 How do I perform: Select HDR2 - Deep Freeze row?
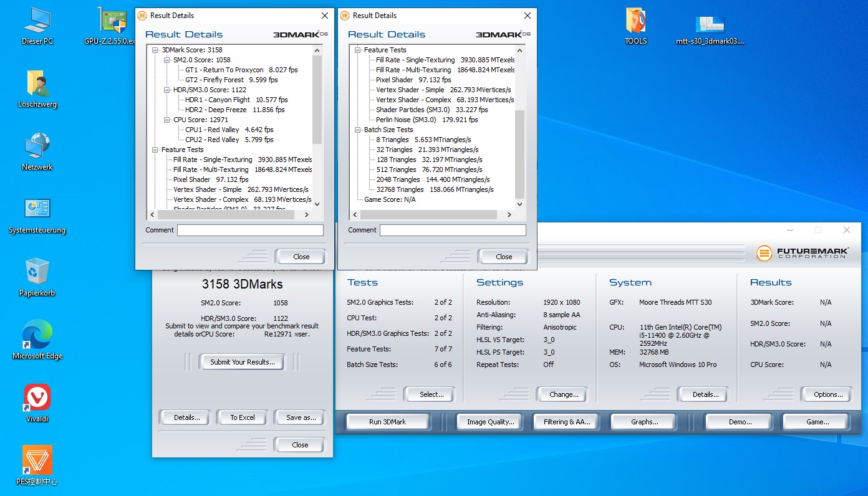point(234,110)
